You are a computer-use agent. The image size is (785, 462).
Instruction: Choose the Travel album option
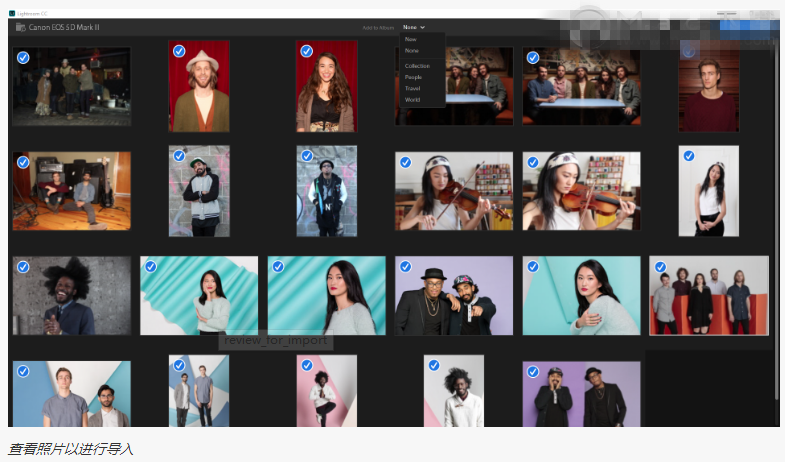[412, 88]
